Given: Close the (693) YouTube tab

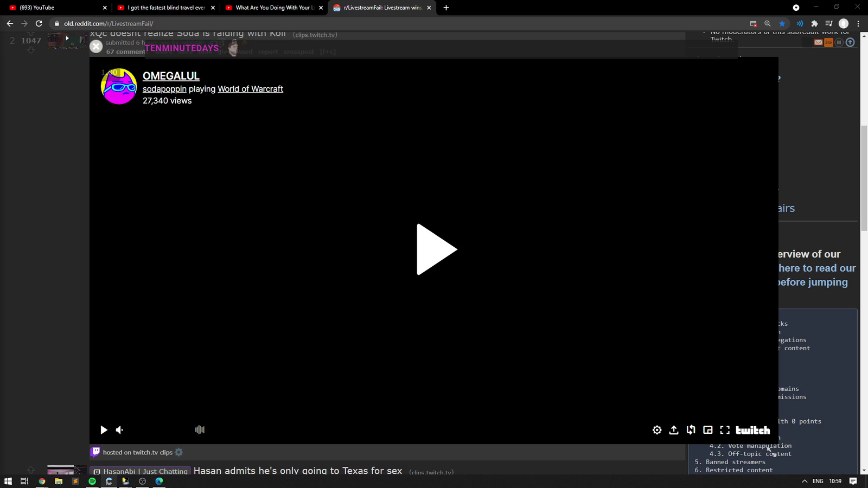Looking at the screenshot, I should [105, 8].
